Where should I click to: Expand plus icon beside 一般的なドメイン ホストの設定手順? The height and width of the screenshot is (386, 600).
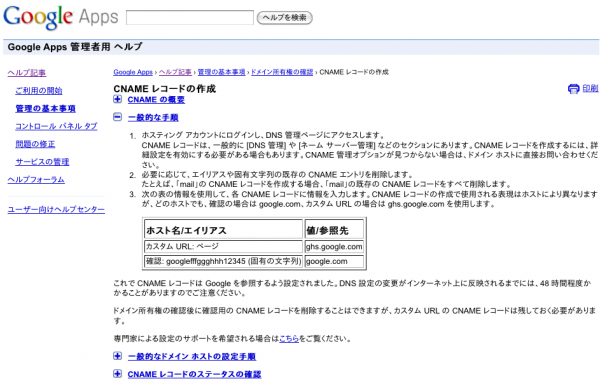point(117,356)
